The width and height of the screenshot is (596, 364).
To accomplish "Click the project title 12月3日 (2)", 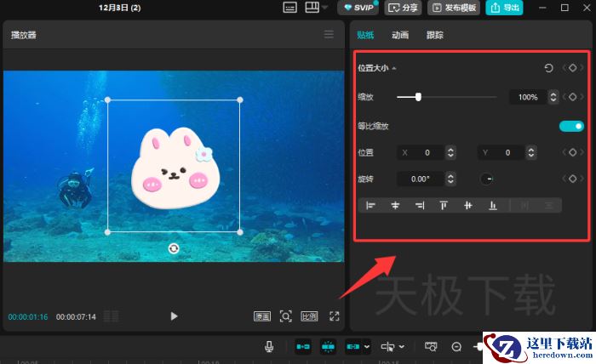I will (x=120, y=8).
